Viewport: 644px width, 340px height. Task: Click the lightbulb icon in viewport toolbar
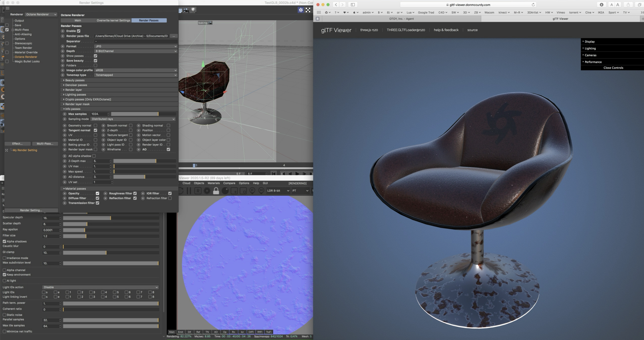pos(193,10)
